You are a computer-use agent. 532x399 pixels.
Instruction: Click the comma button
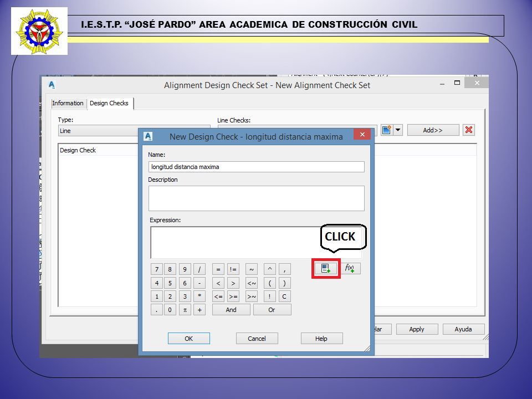click(x=284, y=269)
